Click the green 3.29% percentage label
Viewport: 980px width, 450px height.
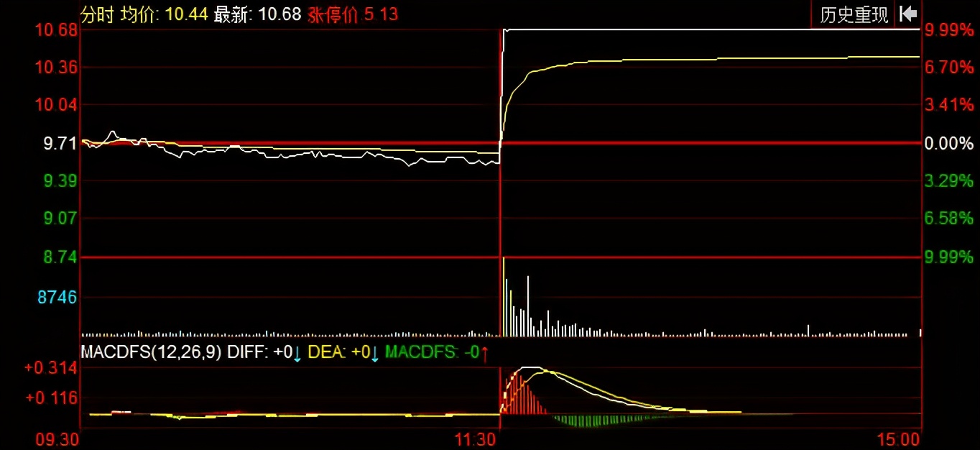[949, 181]
